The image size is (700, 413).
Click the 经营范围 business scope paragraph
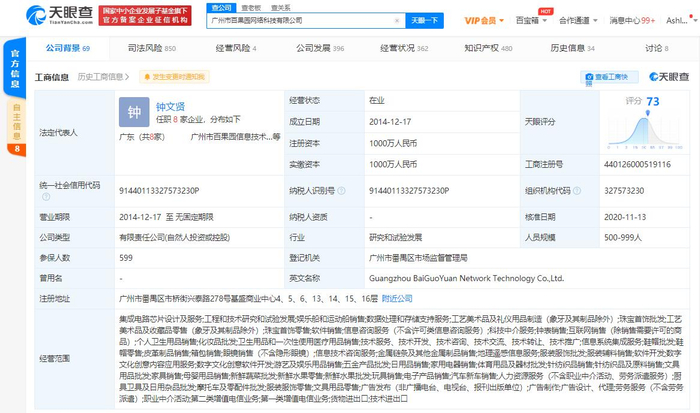(401, 359)
